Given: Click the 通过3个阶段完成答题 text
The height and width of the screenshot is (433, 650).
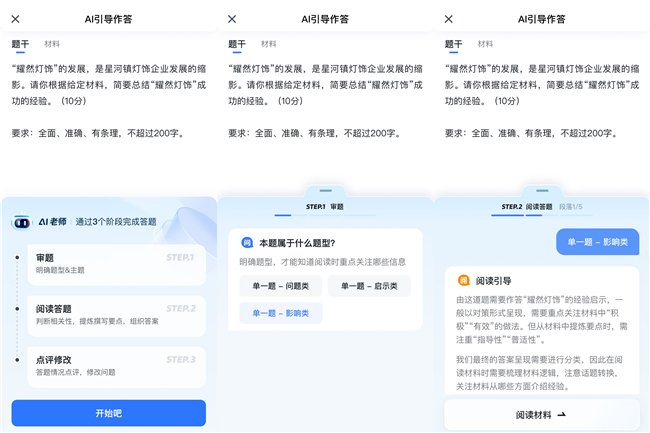Looking at the screenshot, I should click(116, 222).
